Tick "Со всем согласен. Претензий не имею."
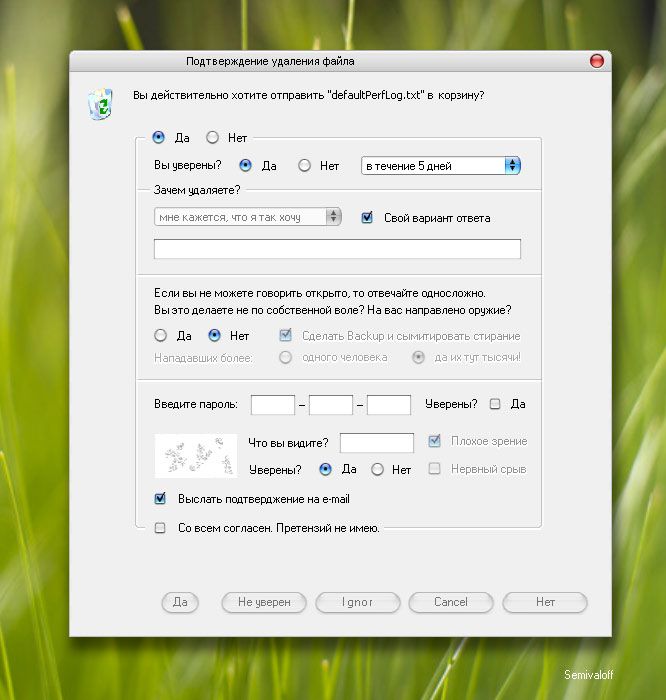 tap(160, 528)
